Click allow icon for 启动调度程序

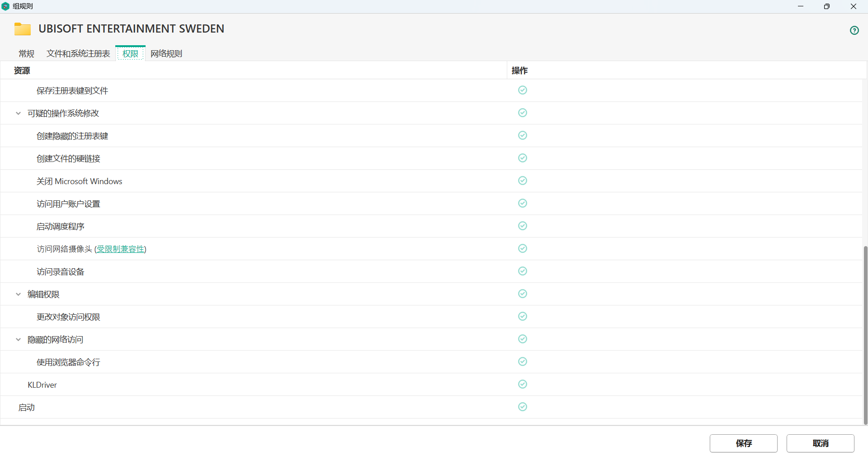pos(522,226)
